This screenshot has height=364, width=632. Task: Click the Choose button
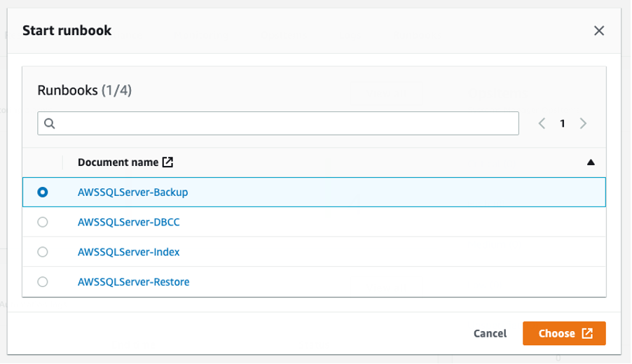[x=564, y=333]
